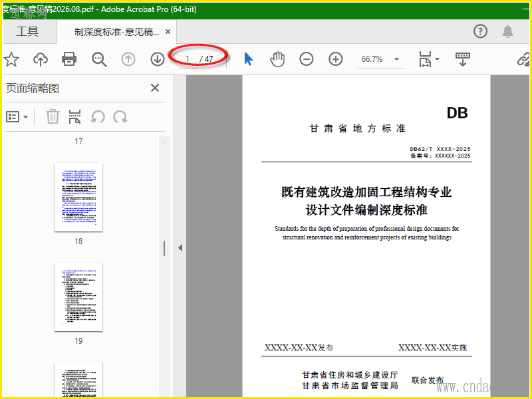Click the thumbnail panel scrollbar up arrow

point(164,142)
